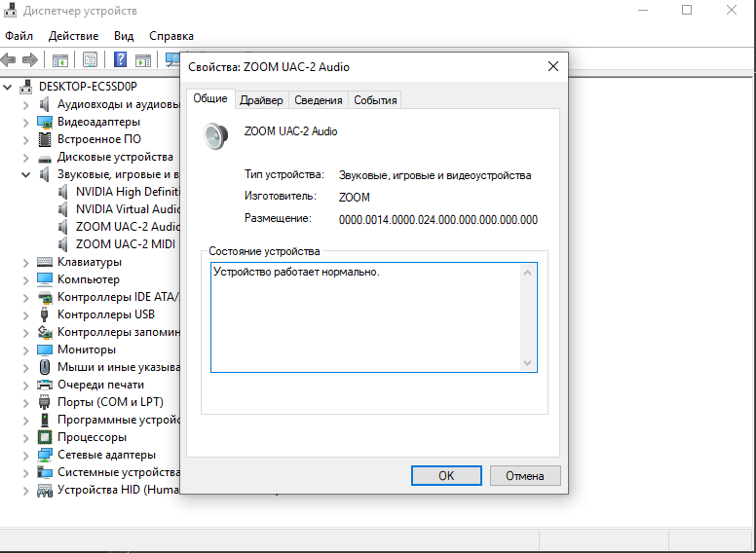This screenshot has height=553, width=756.
Task: Maximize the Диспетчер устройств window
Action: (x=687, y=10)
